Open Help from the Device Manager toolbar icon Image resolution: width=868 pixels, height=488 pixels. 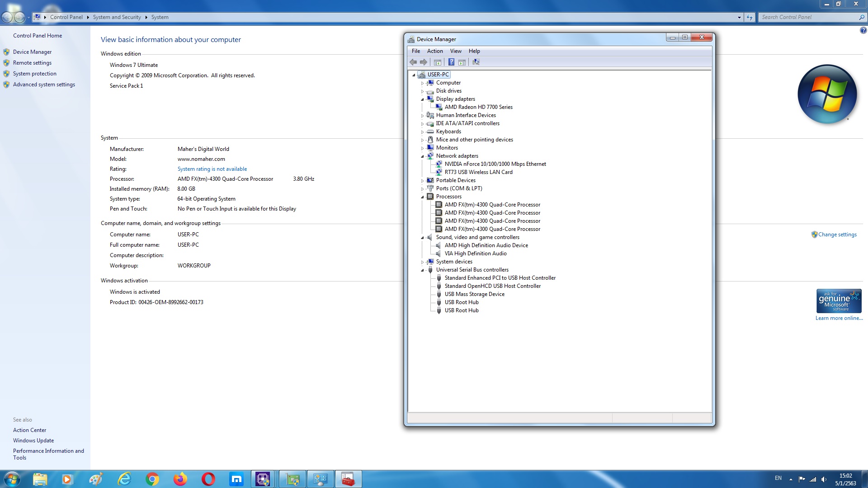tap(451, 62)
